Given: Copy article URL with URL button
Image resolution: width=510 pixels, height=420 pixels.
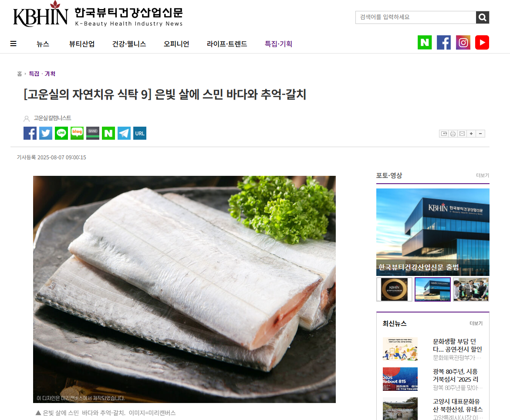Looking at the screenshot, I should [139, 133].
